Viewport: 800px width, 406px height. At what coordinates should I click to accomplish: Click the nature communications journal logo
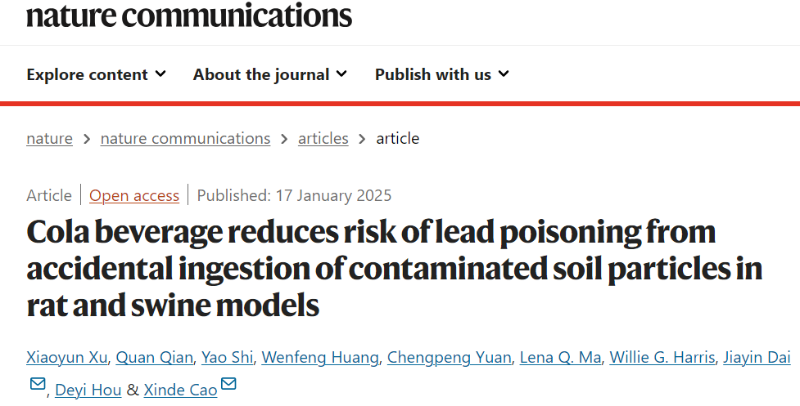click(x=189, y=15)
